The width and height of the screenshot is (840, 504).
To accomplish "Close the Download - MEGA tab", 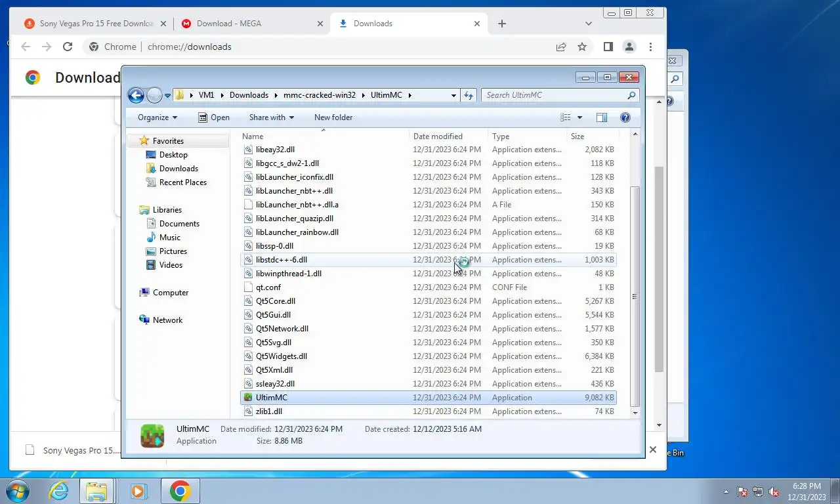I will point(320,24).
